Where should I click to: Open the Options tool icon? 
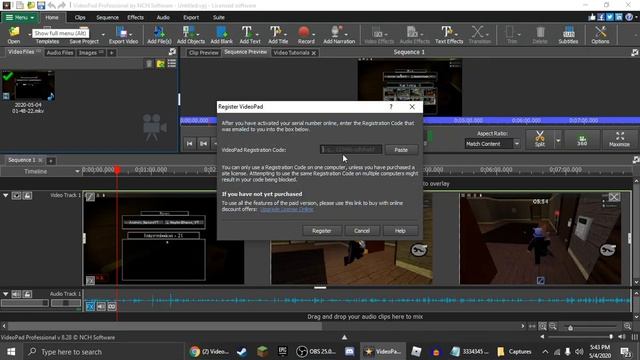[x=600, y=34]
